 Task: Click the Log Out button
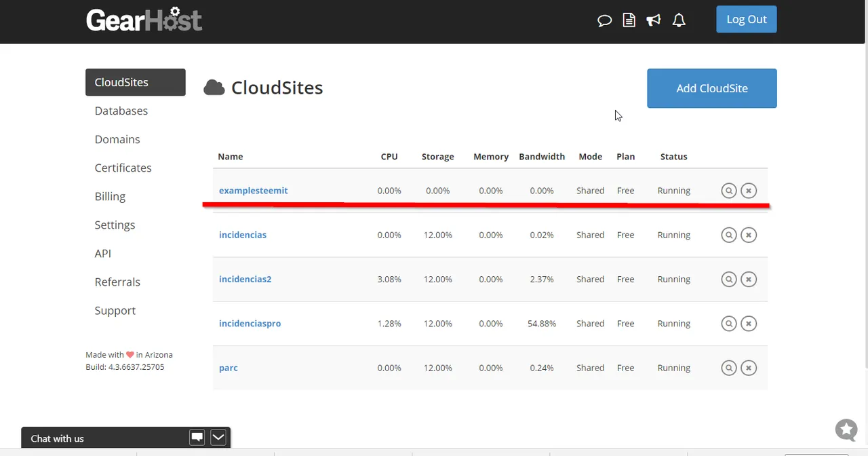point(747,19)
